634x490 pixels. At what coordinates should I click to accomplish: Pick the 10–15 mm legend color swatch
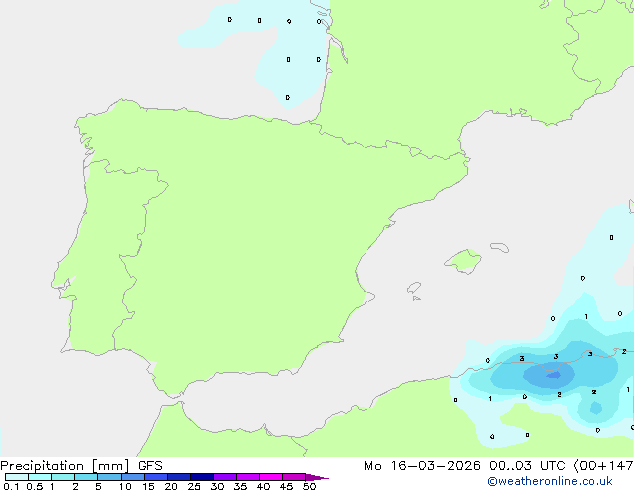click(x=133, y=477)
